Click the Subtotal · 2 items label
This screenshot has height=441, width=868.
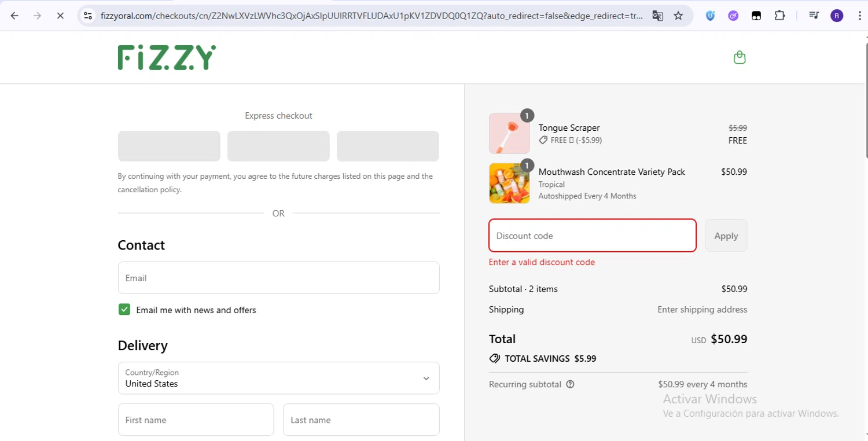523,289
